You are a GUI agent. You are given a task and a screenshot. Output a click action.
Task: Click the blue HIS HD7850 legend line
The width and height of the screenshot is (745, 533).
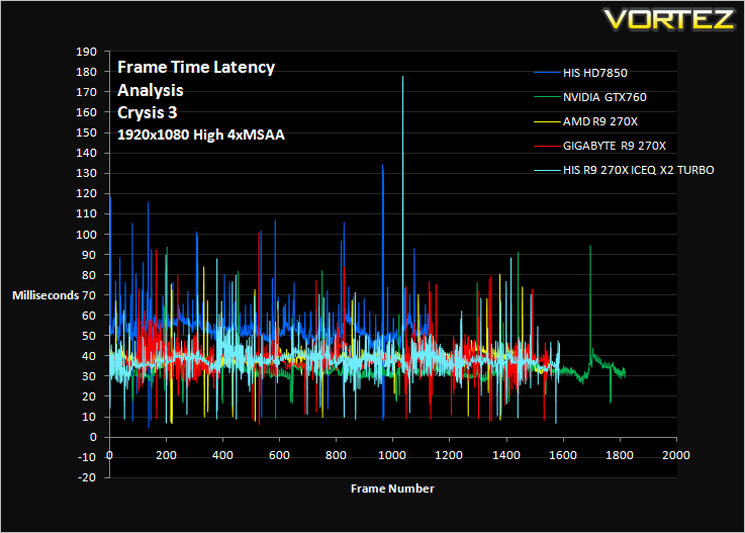point(547,73)
